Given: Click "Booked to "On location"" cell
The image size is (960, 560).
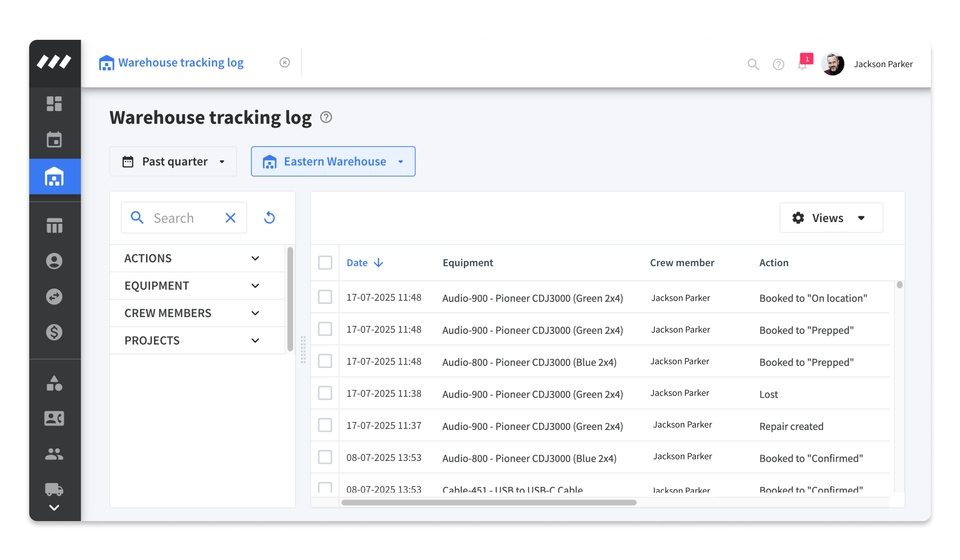Looking at the screenshot, I should coord(813,298).
